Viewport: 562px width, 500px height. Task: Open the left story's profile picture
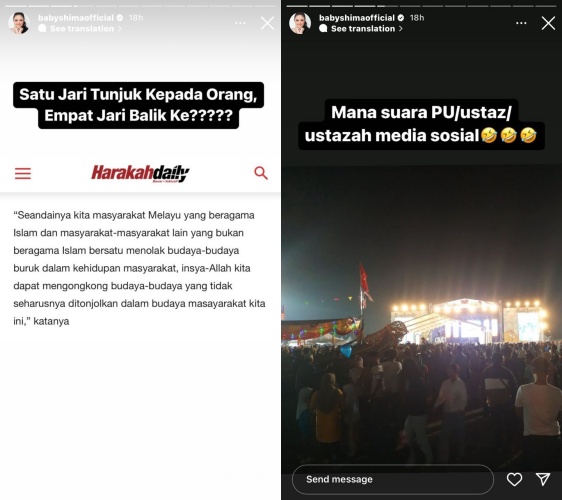pos(19,23)
